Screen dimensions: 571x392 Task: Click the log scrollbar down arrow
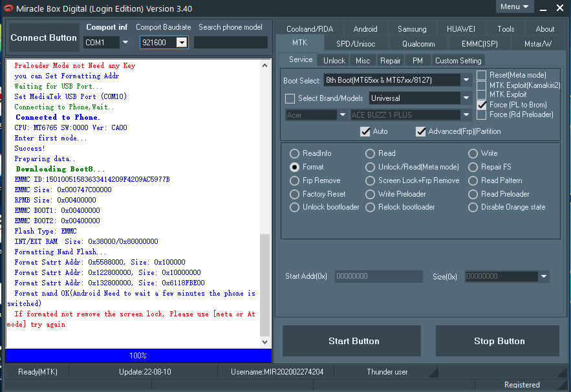point(264,342)
